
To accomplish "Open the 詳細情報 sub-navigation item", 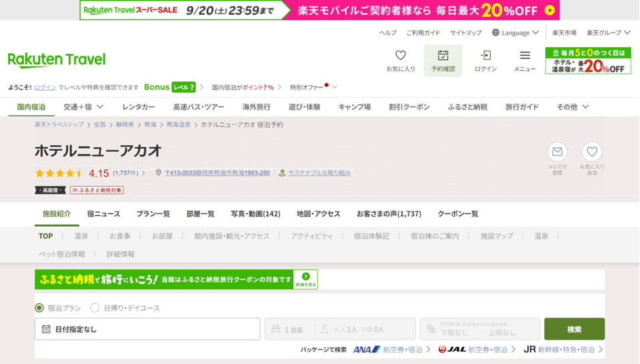I will pyautogui.click(x=121, y=254).
